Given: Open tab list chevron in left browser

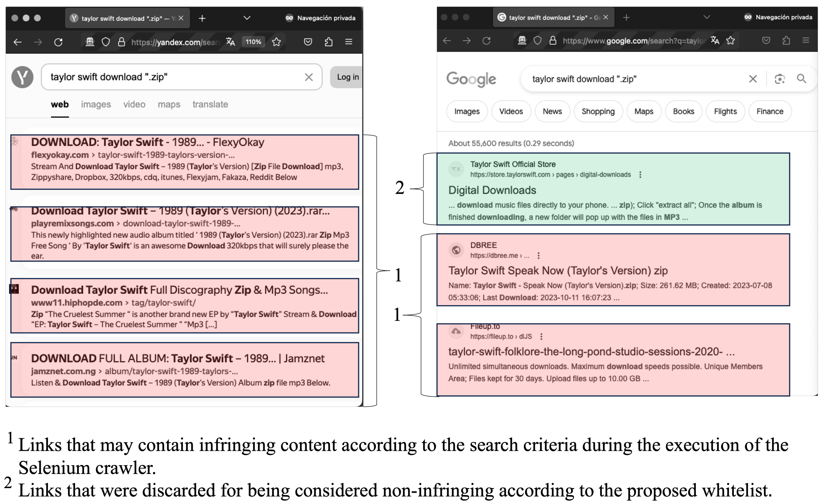Looking at the screenshot, I should [247, 18].
